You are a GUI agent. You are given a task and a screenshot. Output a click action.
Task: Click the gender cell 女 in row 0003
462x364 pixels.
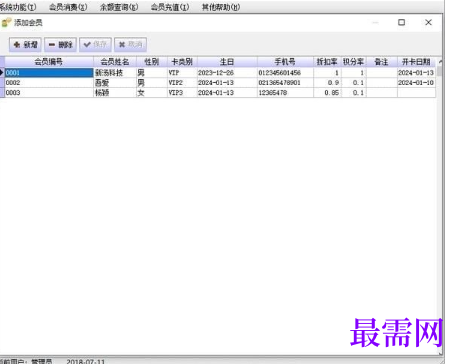click(x=152, y=93)
